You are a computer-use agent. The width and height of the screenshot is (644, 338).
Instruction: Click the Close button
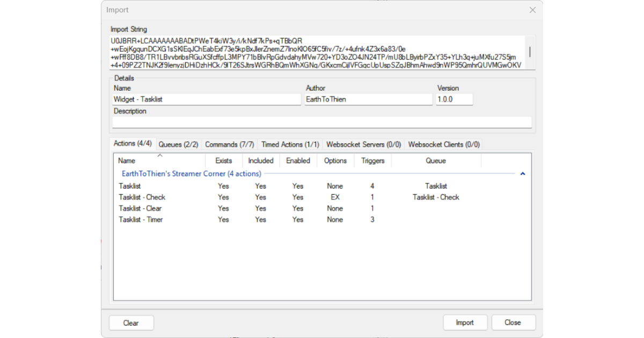[513, 322]
